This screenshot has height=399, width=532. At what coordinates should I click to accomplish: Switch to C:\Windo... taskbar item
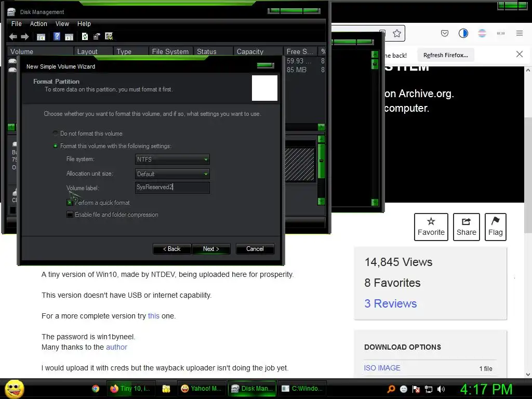303,389
